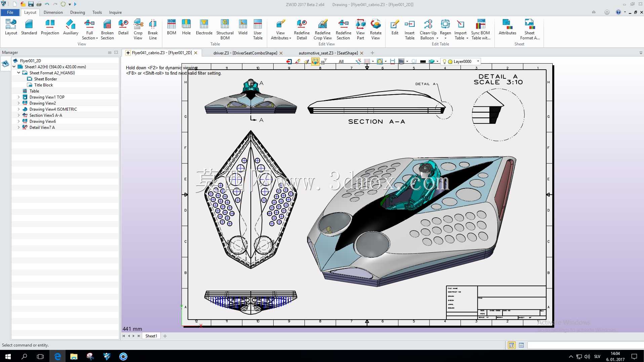Viewport: 644px width, 362px height.
Task: Insert a Weld table
Action: point(243,27)
